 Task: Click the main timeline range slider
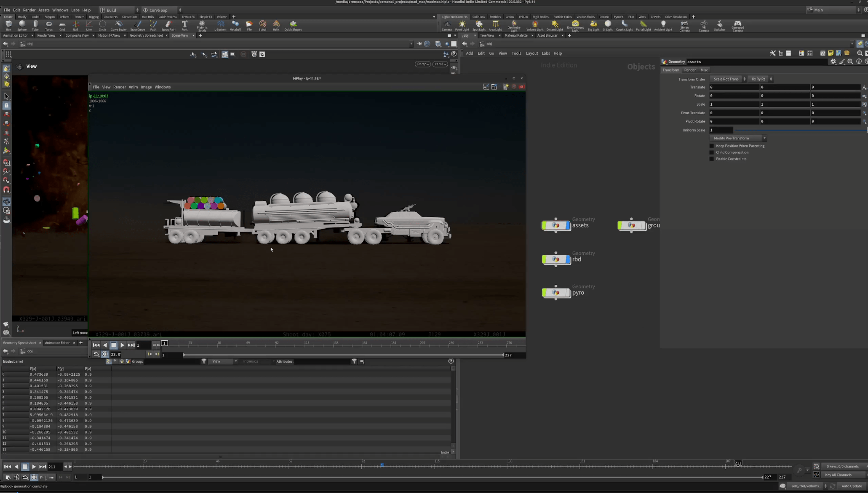(432, 477)
